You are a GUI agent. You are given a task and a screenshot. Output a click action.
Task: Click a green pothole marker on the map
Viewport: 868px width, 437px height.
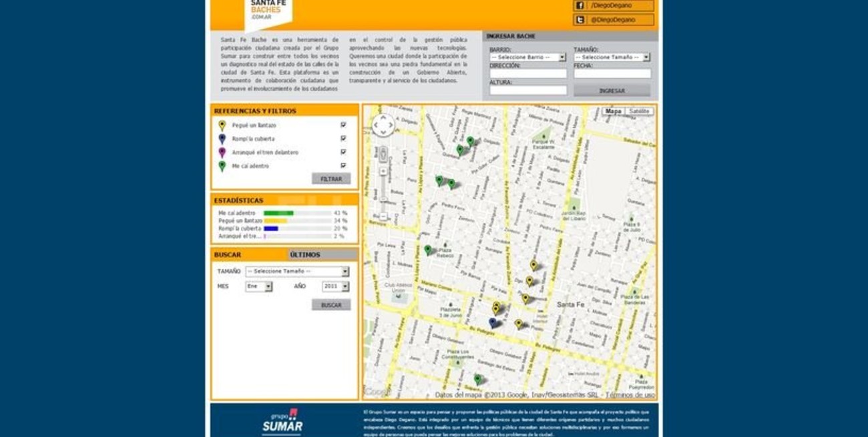pyautogui.click(x=470, y=139)
